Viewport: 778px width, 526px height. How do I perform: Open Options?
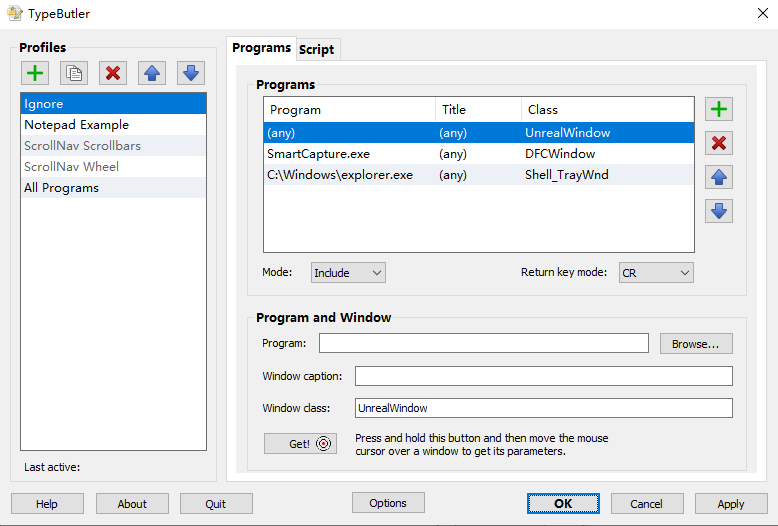[388, 503]
